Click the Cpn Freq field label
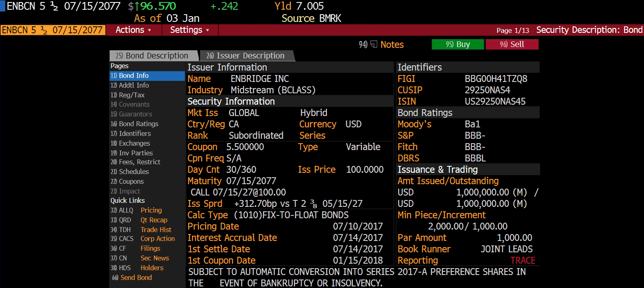The width and height of the screenshot is (644, 288). click(206, 158)
